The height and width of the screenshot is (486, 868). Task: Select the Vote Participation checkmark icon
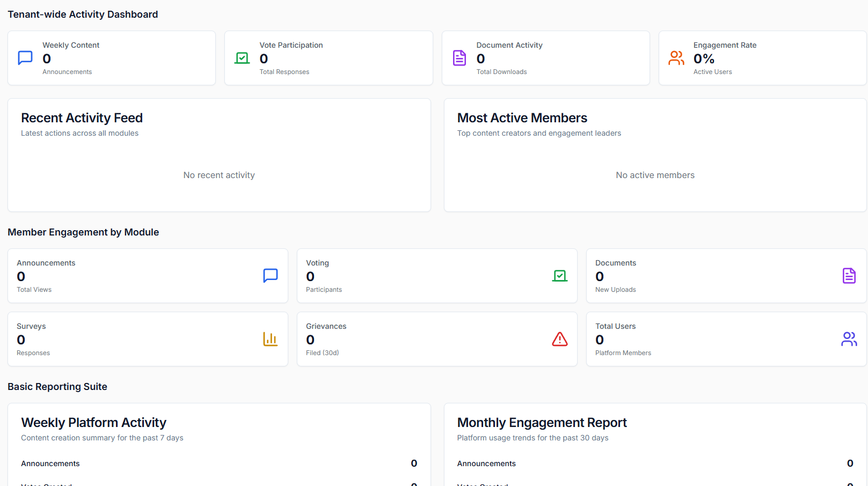tap(242, 57)
